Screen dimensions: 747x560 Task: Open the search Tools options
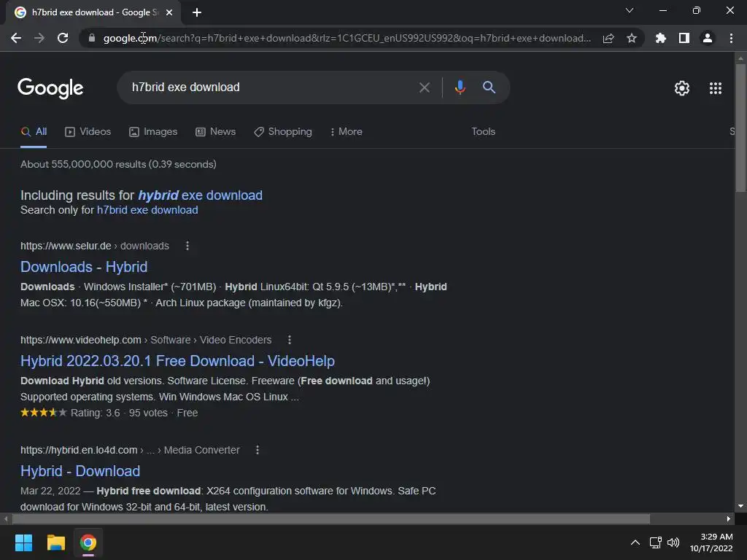coord(483,132)
